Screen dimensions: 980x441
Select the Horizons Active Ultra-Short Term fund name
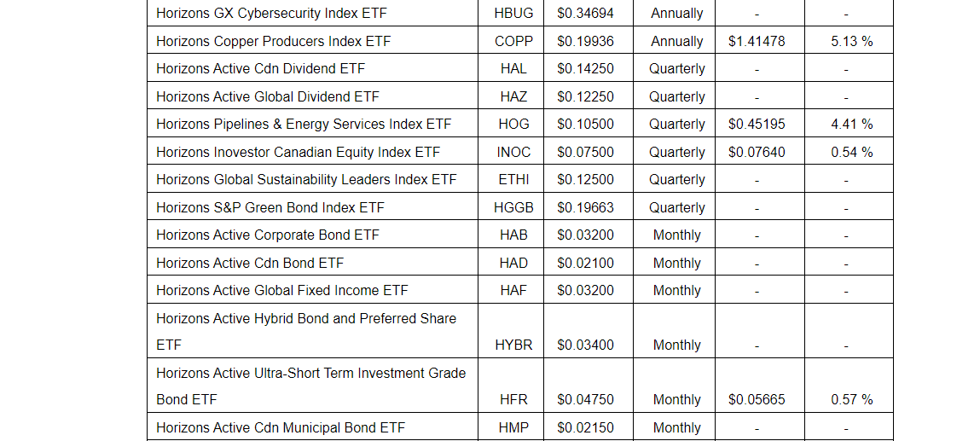(310, 374)
